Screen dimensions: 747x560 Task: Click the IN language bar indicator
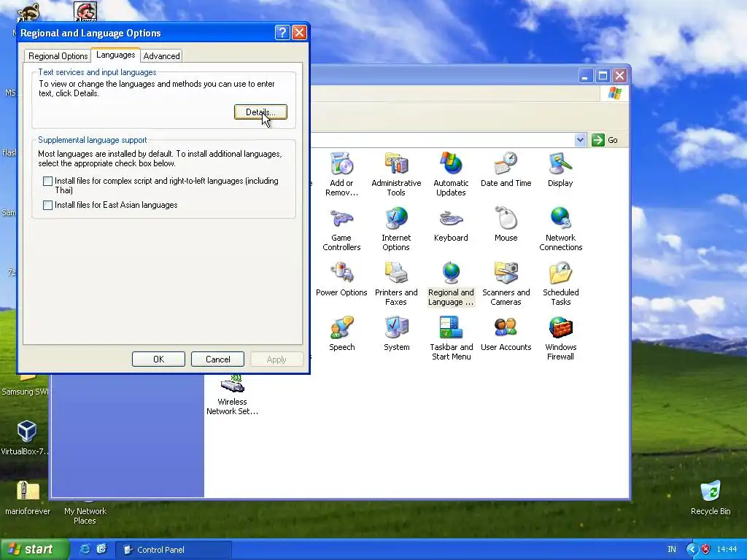pos(672,549)
